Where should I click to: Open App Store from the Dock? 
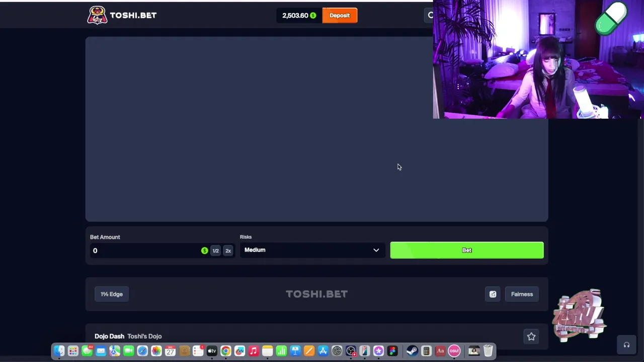323,350
